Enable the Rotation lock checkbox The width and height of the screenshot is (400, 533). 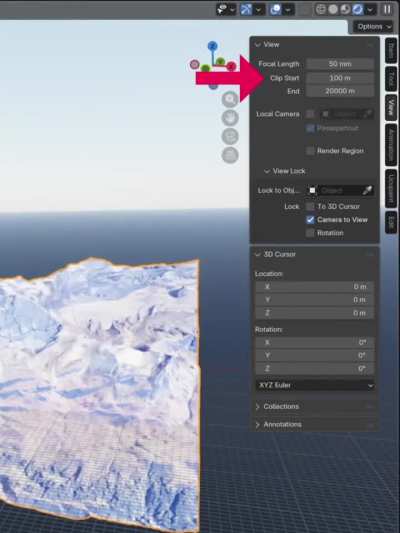coord(310,233)
